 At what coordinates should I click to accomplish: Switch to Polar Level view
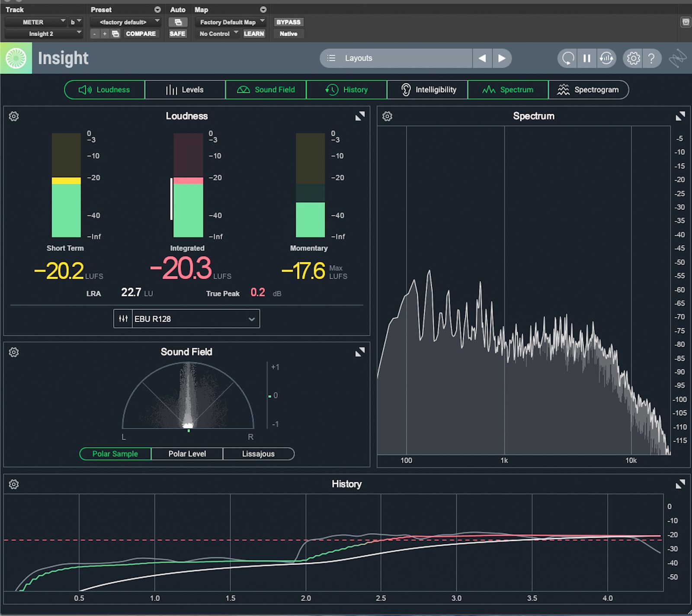(187, 454)
